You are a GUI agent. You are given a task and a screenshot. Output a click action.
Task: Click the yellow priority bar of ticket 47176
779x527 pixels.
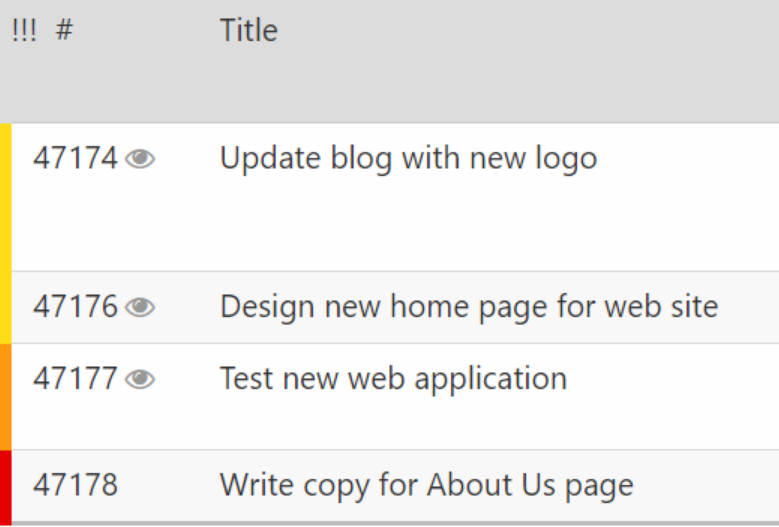click(5, 307)
